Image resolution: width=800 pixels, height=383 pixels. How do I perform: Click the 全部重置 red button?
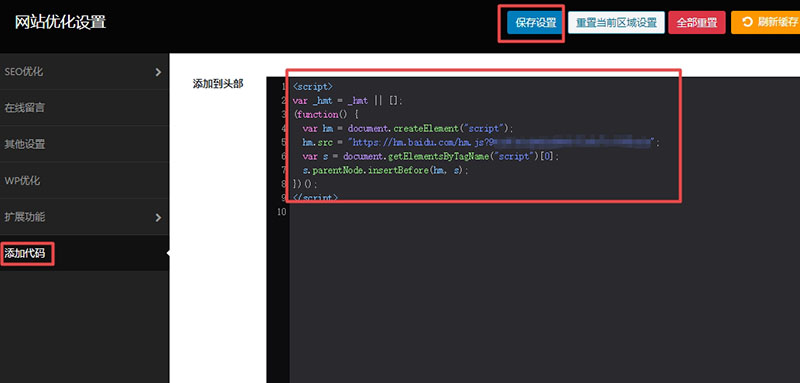click(x=697, y=23)
